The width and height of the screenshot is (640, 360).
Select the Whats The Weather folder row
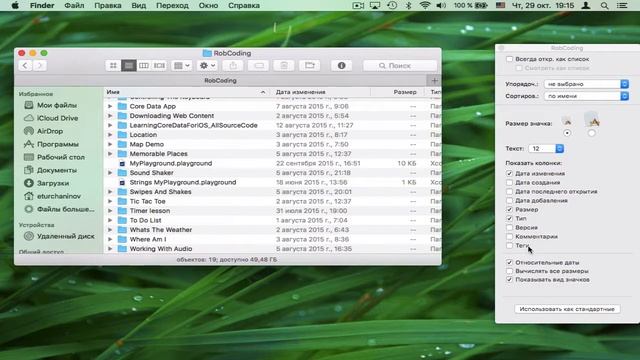(273, 230)
